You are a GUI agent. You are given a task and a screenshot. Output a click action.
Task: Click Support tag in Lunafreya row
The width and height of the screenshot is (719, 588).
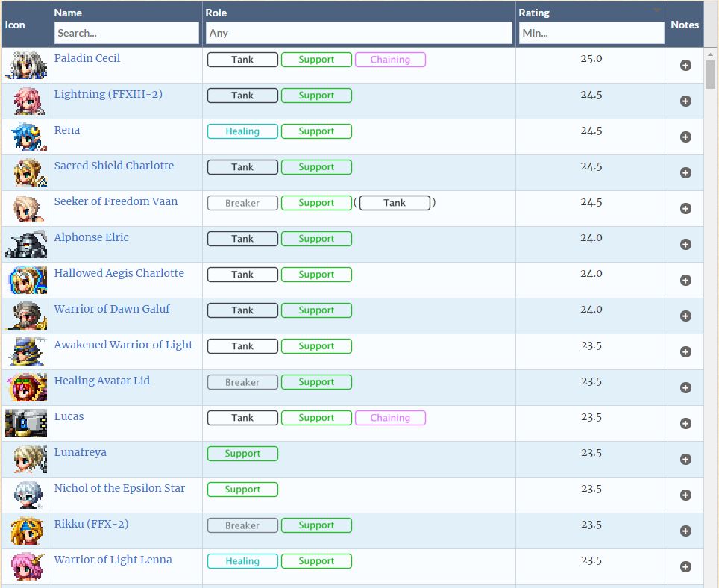click(x=242, y=454)
